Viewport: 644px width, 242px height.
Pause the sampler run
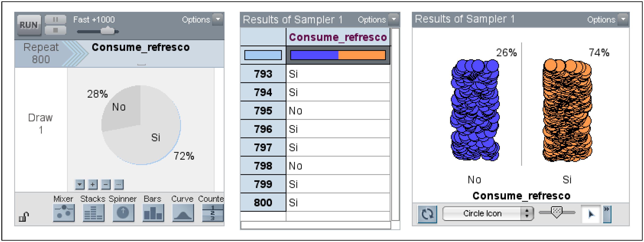pos(56,20)
